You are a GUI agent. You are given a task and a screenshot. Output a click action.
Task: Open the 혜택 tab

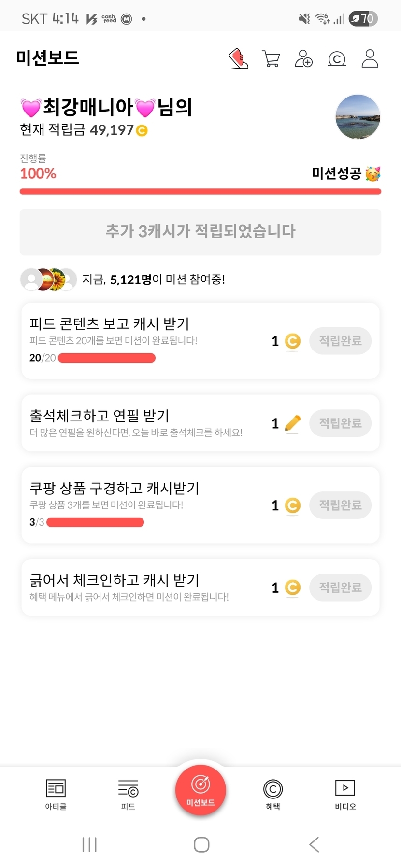click(273, 794)
